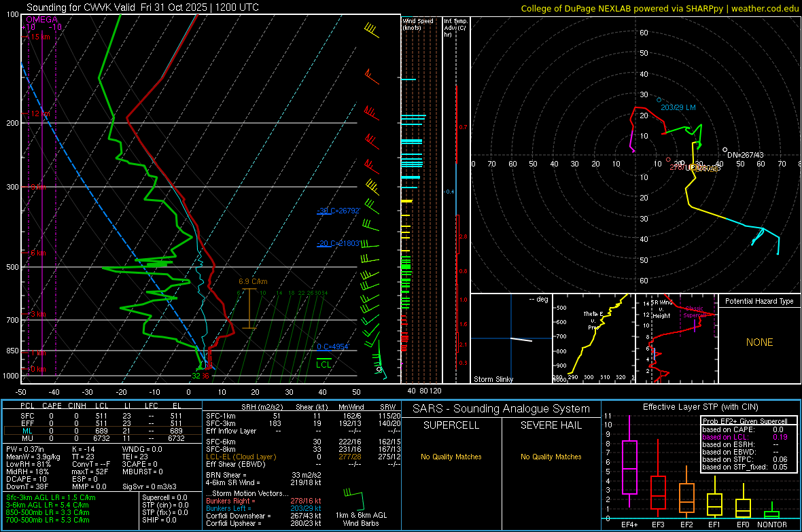Click the K = -14 index value

pos(84,449)
